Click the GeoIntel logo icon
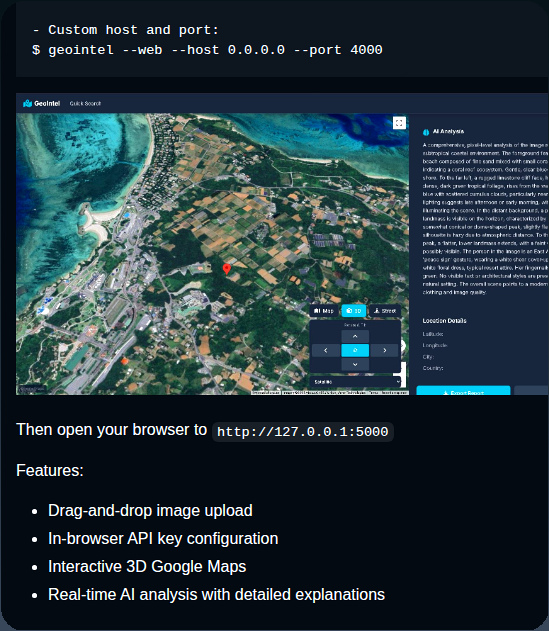This screenshot has width=549, height=631. coord(27,103)
